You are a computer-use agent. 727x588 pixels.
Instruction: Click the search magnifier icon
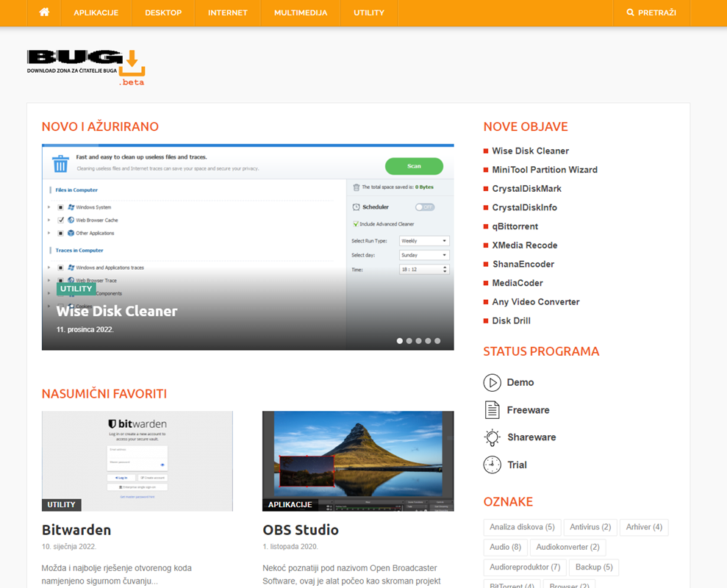click(630, 12)
